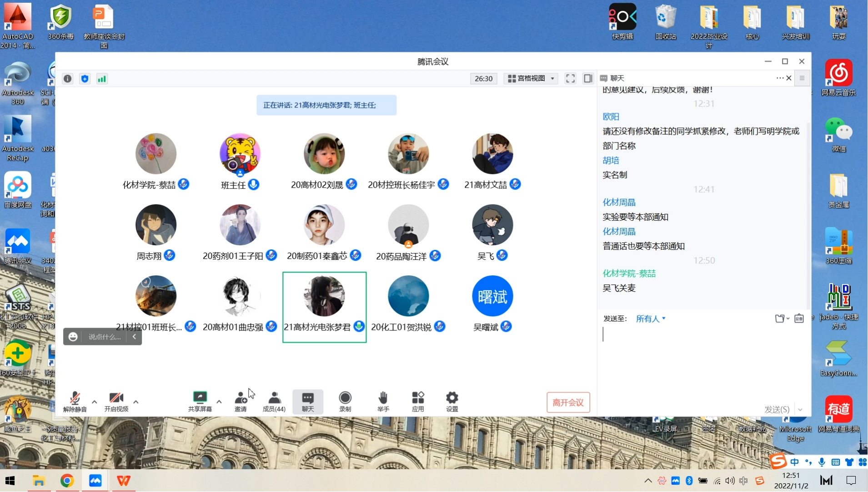
Task: Open the 成员(44) members list
Action: tap(274, 401)
